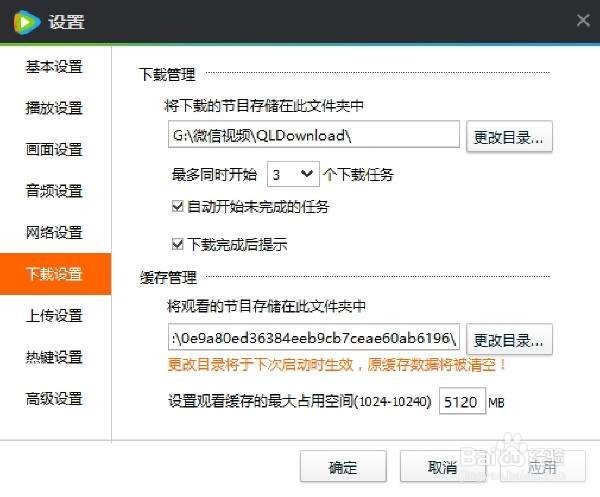Screen dimensions: 600x497
Task: Click the 设置 title text
Action: click(x=66, y=21)
